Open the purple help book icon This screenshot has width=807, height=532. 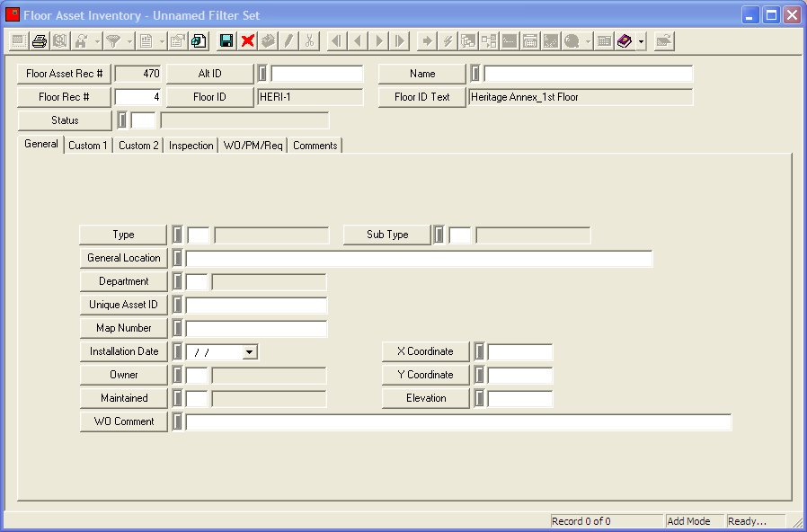(625, 41)
